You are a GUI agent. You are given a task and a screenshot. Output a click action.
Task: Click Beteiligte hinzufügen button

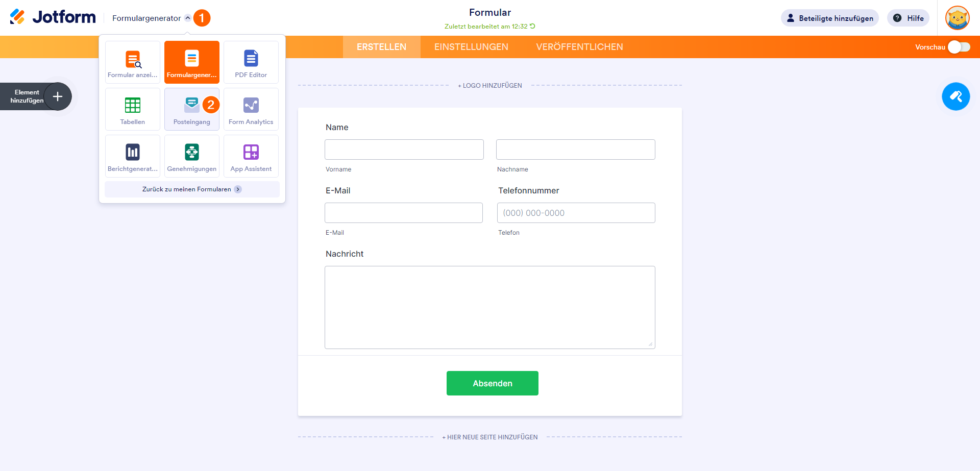click(x=829, y=18)
